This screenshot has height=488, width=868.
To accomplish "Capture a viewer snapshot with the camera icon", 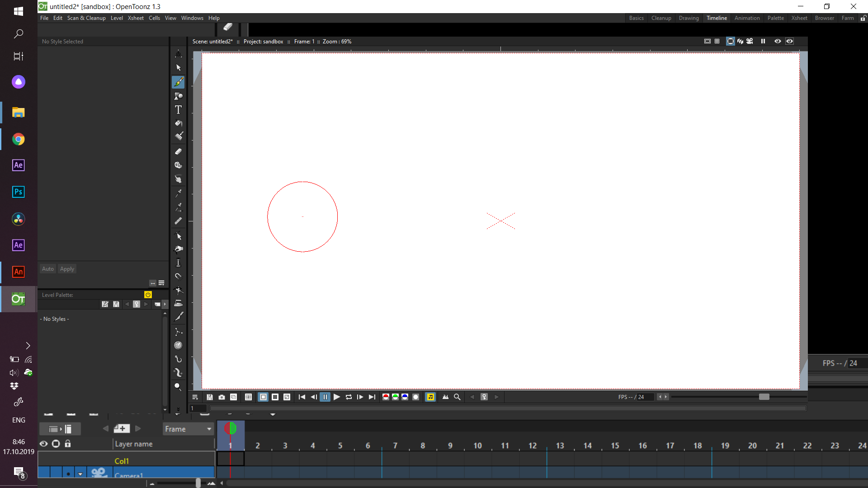I will tap(222, 397).
